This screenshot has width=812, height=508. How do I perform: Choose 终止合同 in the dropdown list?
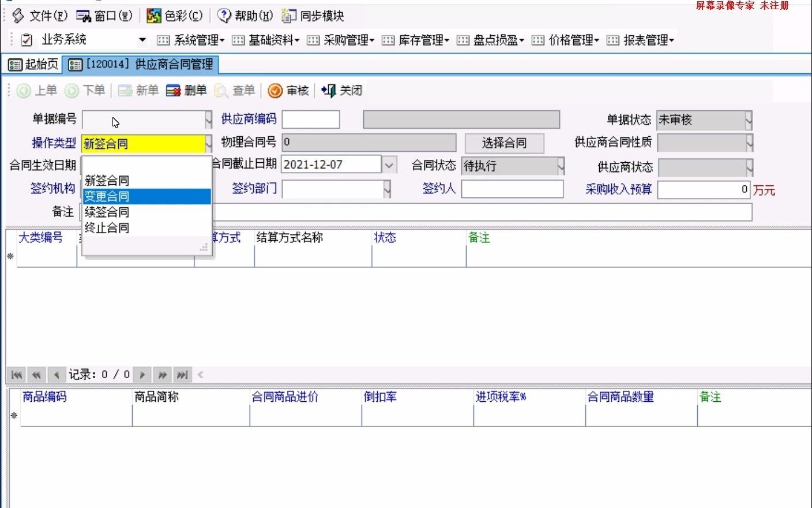[147, 227]
